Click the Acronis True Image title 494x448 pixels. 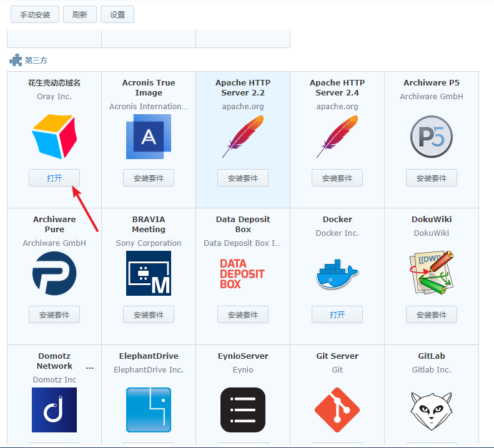coord(149,87)
